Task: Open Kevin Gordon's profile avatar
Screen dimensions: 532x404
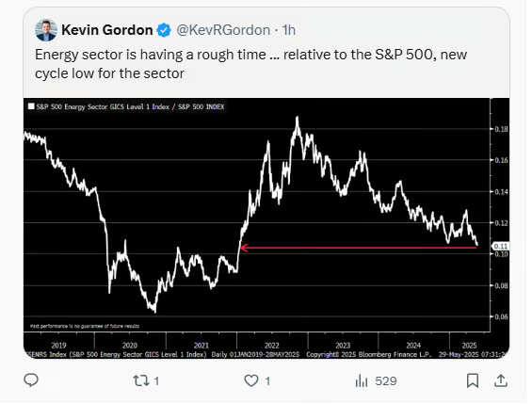Action: coord(46,30)
